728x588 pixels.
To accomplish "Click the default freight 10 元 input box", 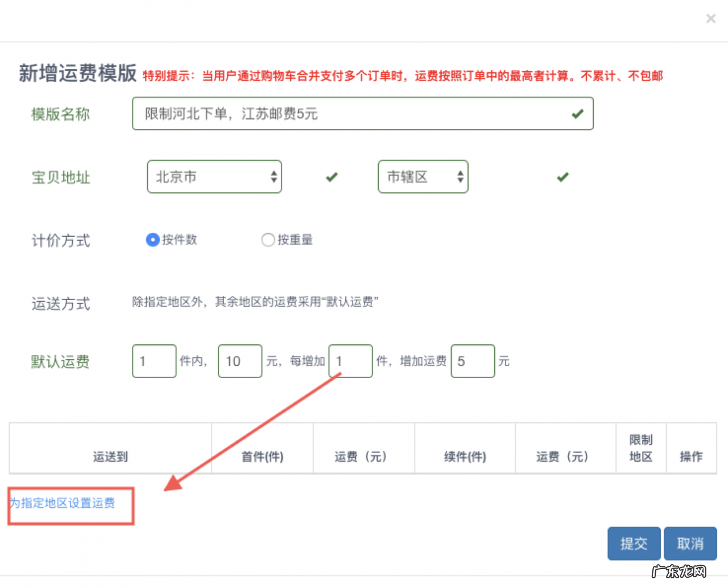I will pyautogui.click(x=239, y=361).
